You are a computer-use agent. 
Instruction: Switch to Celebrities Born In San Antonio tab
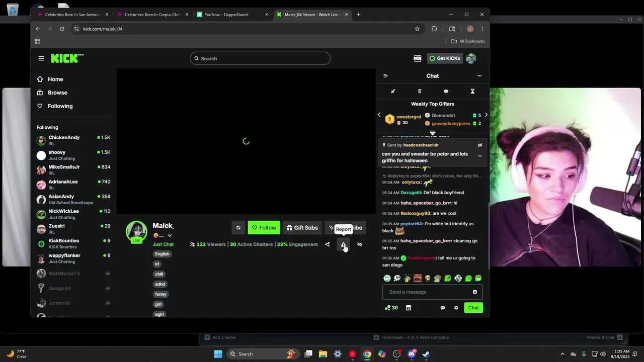72,15
